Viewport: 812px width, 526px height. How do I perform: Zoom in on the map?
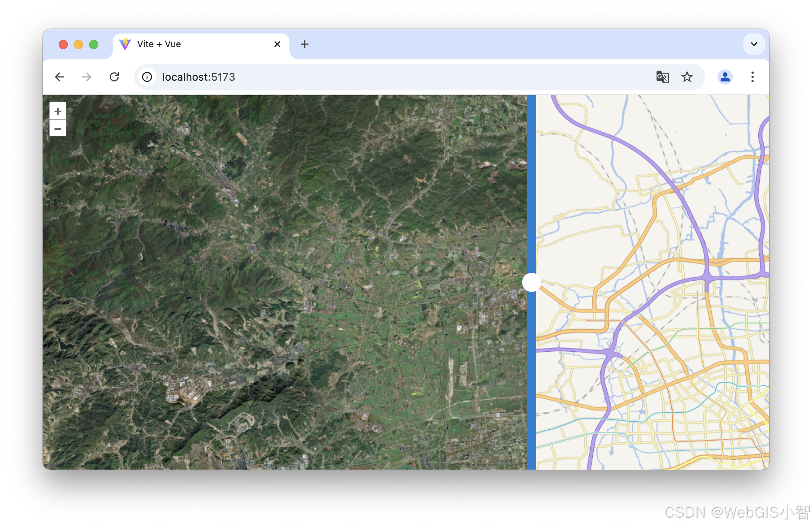pos(58,111)
